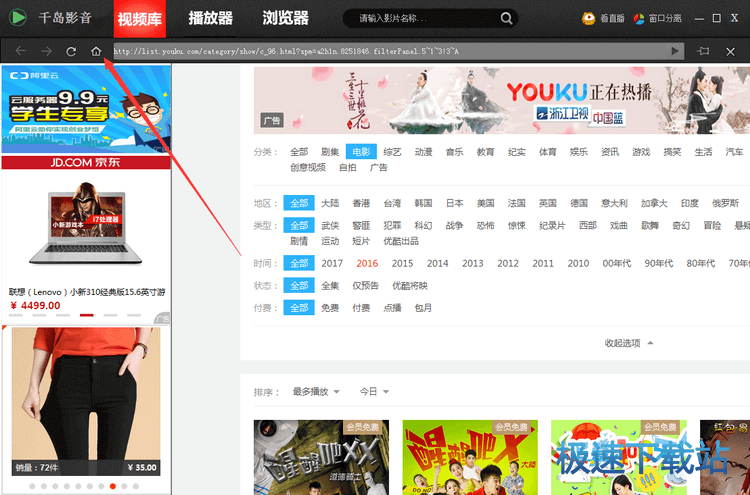This screenshot has height=495, width=750.
Task: Open 看直播 live icon
Action: coord(588,18)
